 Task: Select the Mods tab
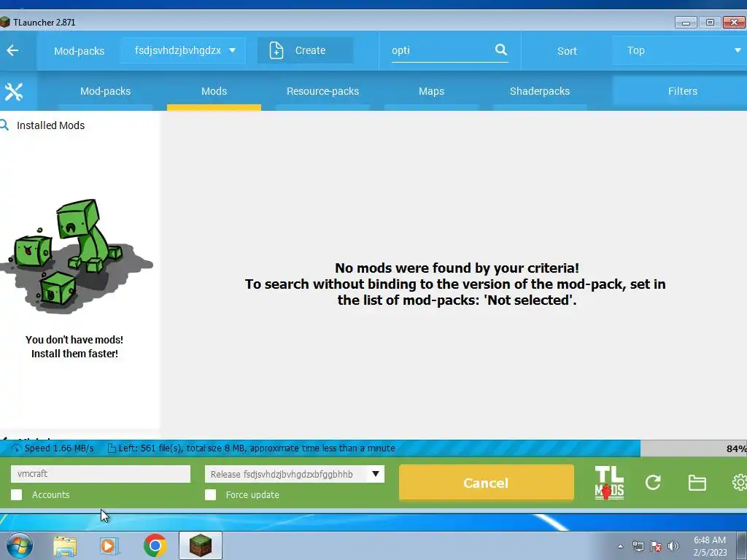(x=214, y=91)
